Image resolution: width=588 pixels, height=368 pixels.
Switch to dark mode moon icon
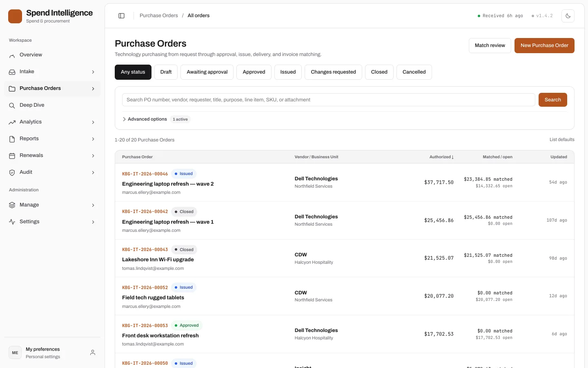tap(568, 16)
